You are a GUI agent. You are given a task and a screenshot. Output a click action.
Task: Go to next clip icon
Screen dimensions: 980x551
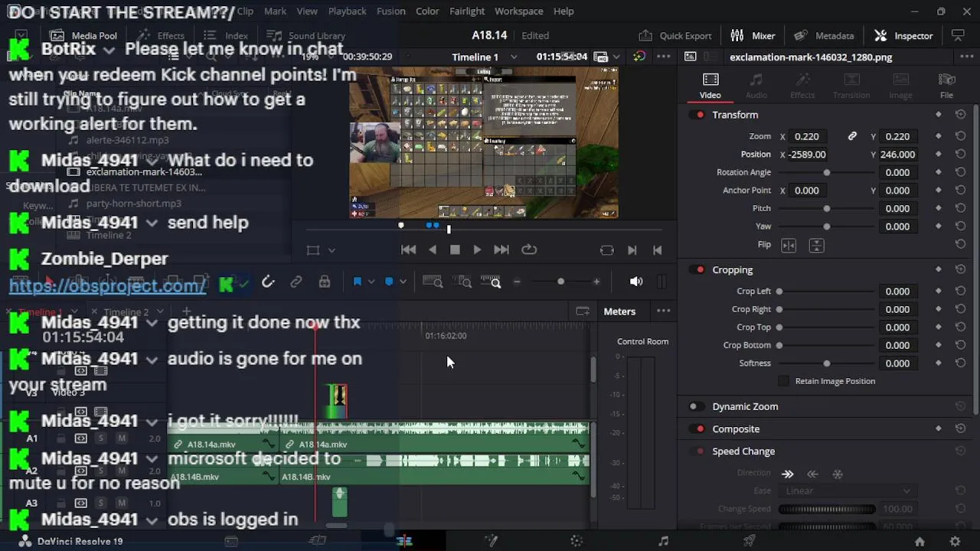point(632,249)
